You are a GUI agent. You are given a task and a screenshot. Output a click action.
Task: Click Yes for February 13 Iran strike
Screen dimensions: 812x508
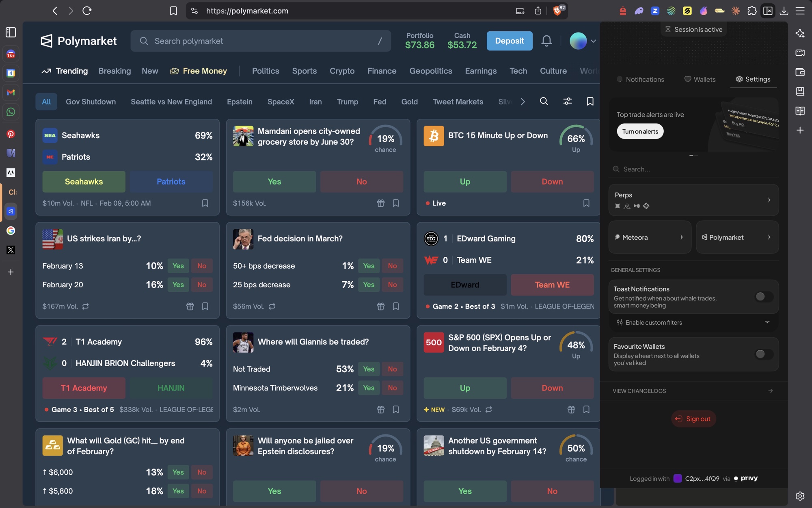pyautogui.click(x=178, y=266)
